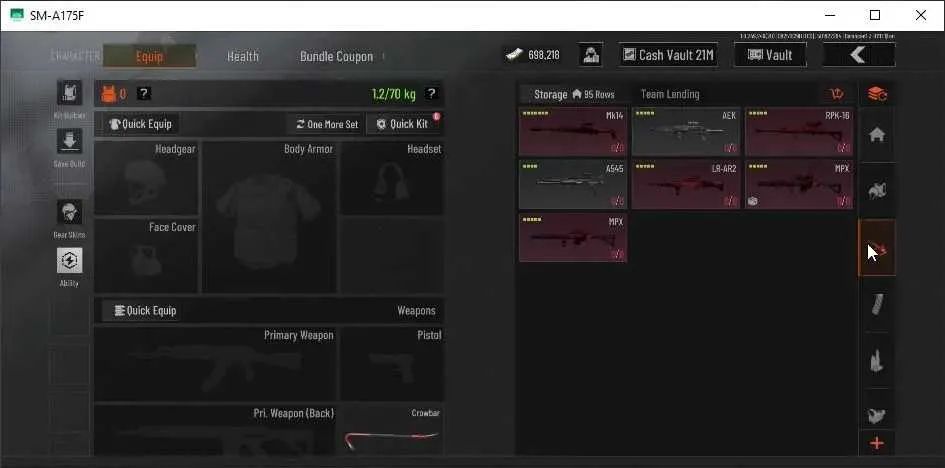The image size is (945, 468).
Task: Select the empty Headset slot
Action: tap(392, 178)
